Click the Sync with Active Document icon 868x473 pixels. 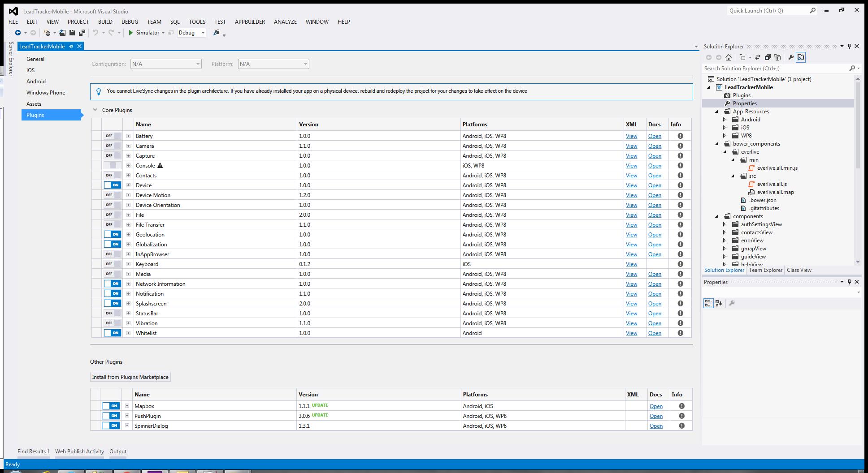coord(758,57)
